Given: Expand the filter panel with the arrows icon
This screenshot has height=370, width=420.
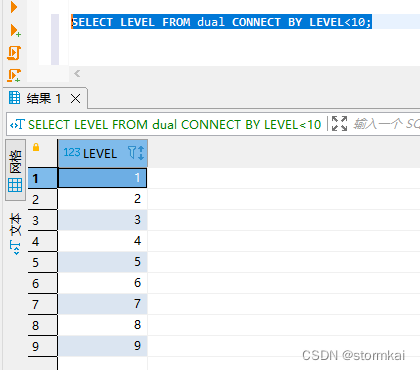Looking at the screenshot, I should (340, 124).
